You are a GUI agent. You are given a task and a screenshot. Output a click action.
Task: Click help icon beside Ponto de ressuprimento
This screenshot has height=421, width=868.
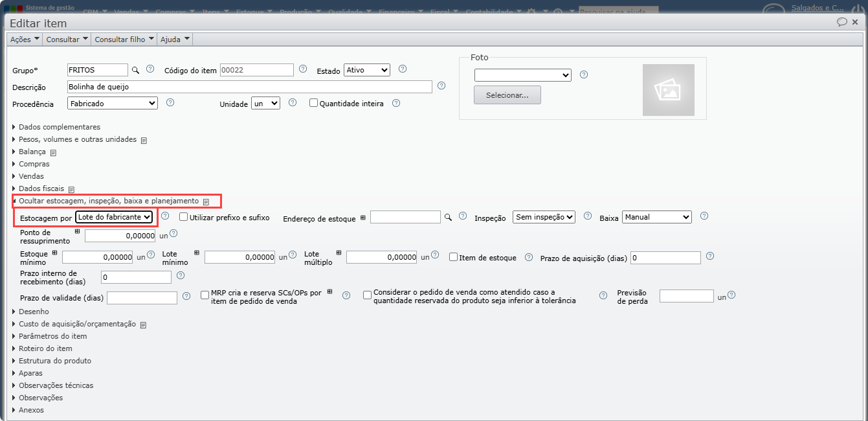click(173, 234)
